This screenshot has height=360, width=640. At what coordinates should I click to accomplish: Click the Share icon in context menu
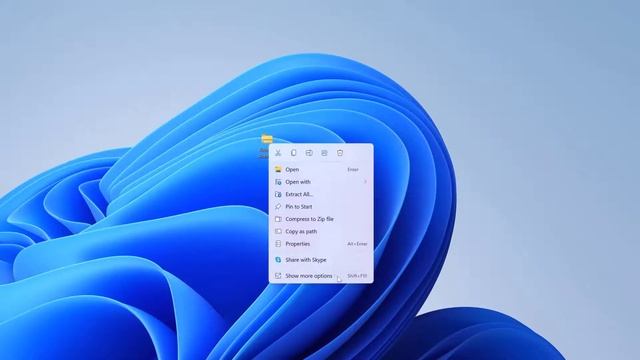coord(324,153)
